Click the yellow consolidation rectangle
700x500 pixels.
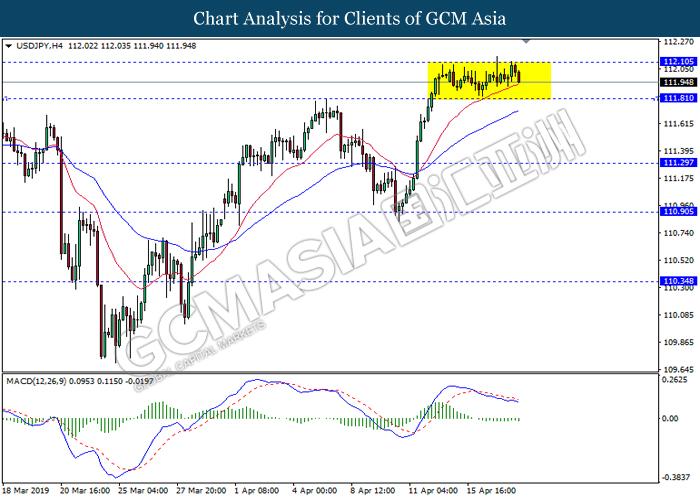coord(489,80)
